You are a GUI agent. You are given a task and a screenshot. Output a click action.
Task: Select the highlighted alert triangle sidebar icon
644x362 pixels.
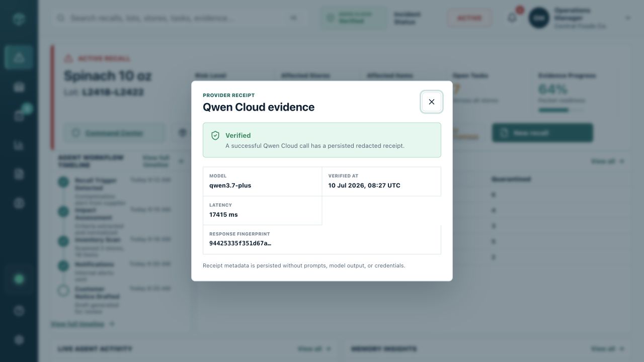[19, 57]
